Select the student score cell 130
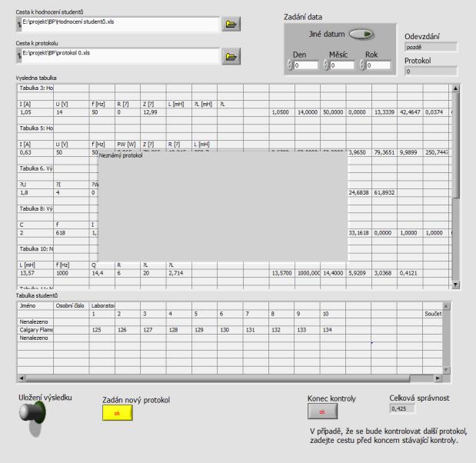This screenshot has width=476, height=463. [x=230, y=330]
